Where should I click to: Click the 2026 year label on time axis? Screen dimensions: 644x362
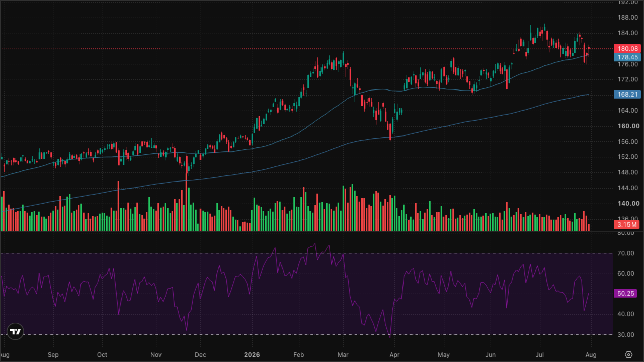click(x=252, y=355)
